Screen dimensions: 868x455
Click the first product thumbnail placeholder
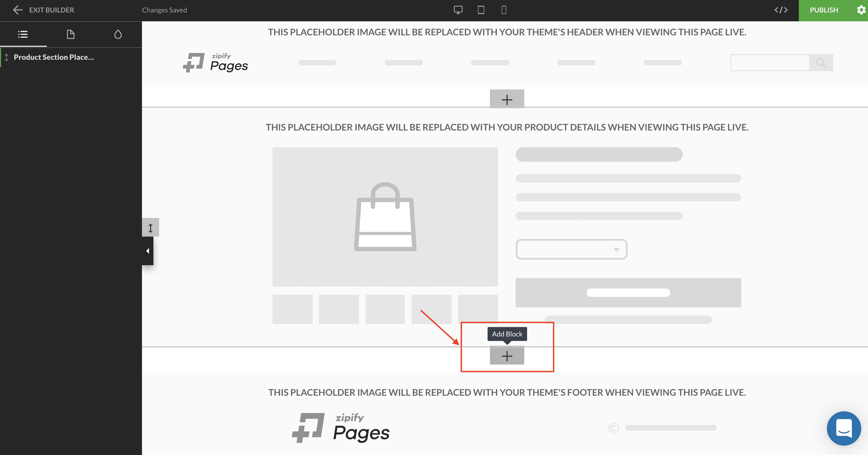pyautogui.click(x=292, y=309)
